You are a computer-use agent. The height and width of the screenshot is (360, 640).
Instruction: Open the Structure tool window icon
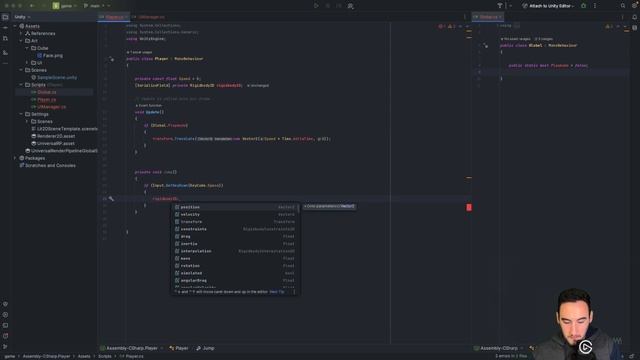(x=5, y=53)
